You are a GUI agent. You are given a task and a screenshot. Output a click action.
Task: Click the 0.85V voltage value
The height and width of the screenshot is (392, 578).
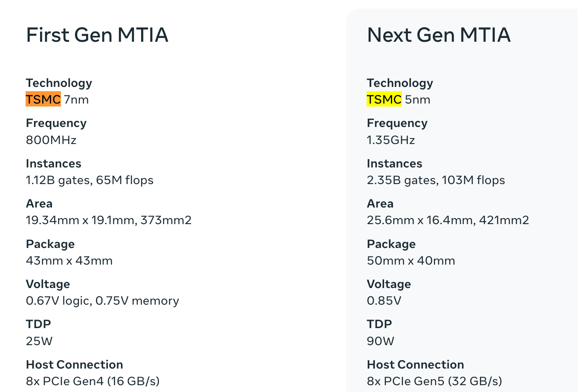tap(384, 301)
